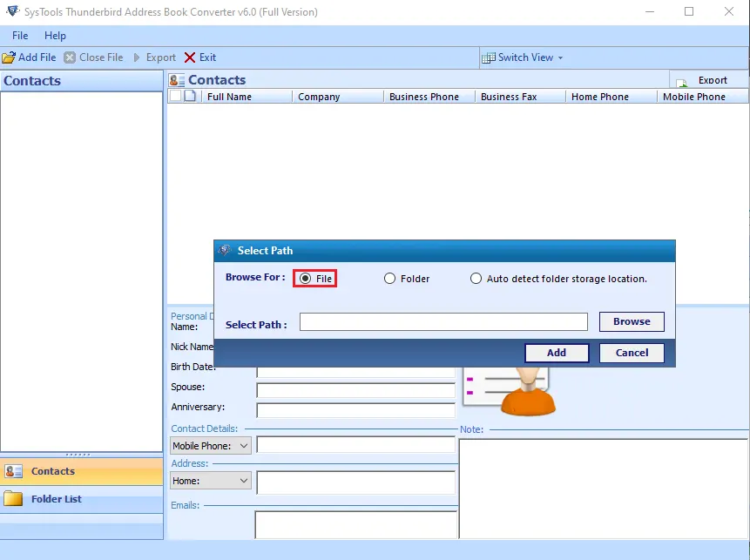Click the Close File toolbar label
Image resolution: width=750 pixels, height=560 pixels.
pyautogui.click(x=101, y=57)
